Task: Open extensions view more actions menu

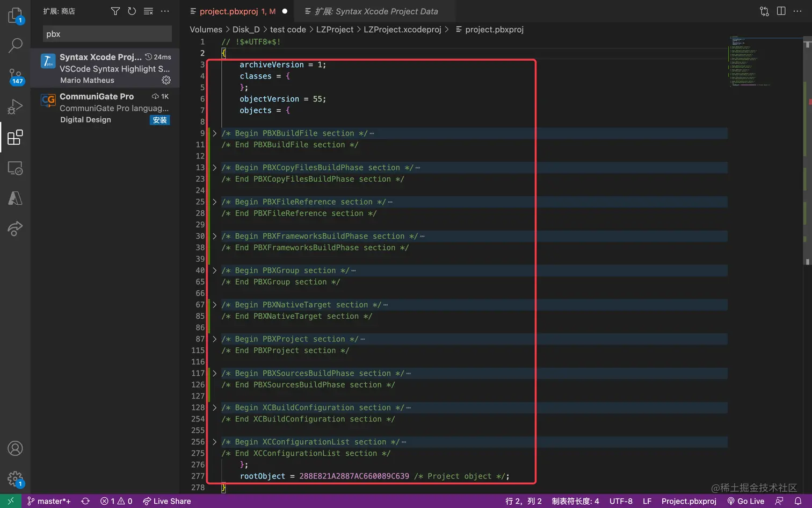Action: coord(165,11)
